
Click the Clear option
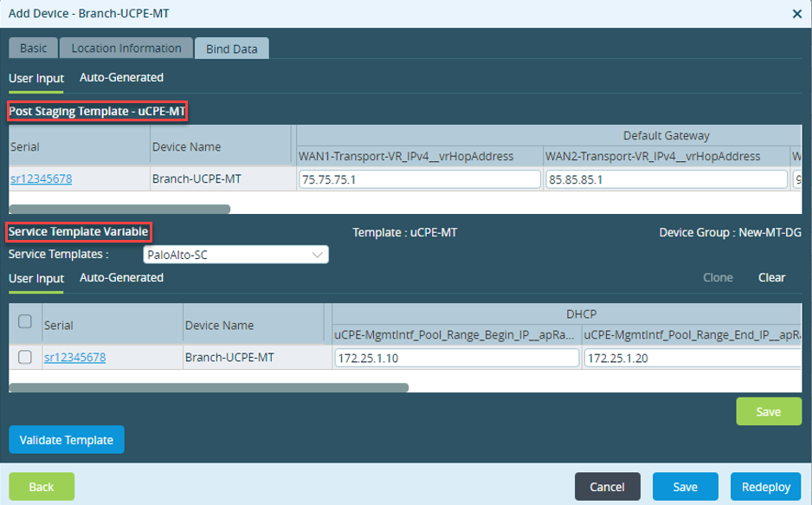click(771, 278)
